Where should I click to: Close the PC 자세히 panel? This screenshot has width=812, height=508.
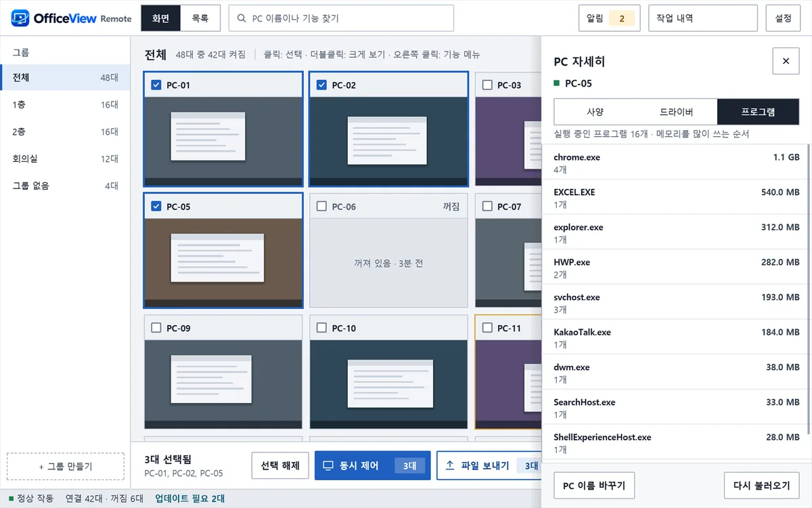[x=786, y=61]
